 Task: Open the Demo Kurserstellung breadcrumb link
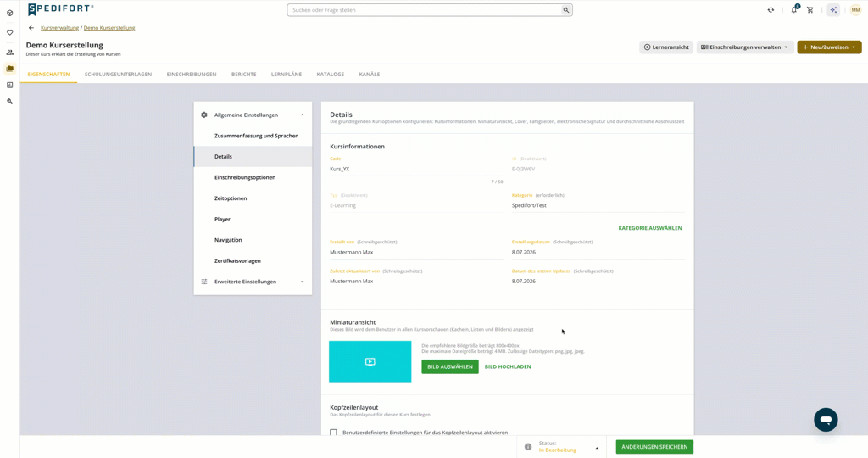[x=109, y=28]
